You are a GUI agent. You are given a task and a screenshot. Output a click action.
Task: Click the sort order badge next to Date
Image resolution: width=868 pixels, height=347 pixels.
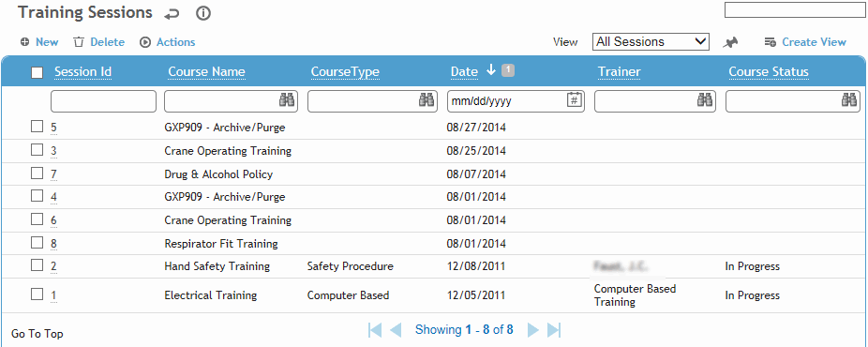[x=508, y=70]
